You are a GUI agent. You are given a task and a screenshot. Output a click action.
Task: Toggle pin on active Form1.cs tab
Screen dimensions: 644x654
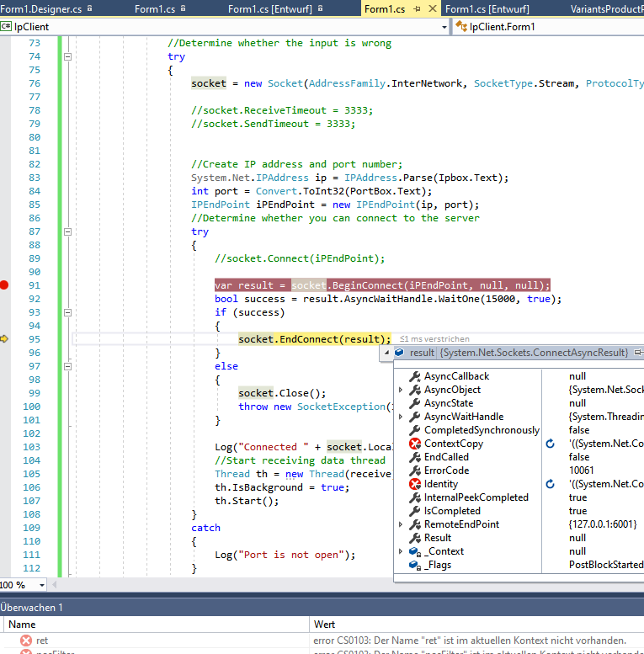coord(417,8)
